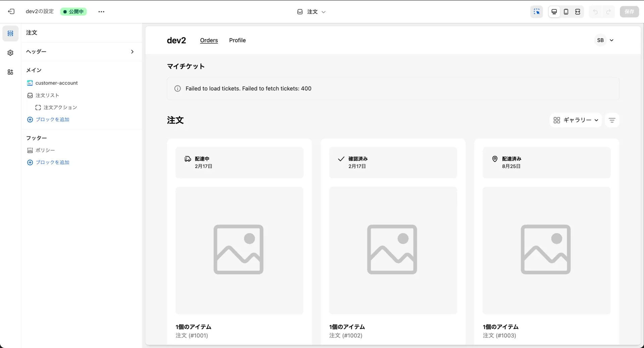Click the 配達中 2月17日 status card
The height and width of the screenshot is (348, 644).
tap(239, 162)
